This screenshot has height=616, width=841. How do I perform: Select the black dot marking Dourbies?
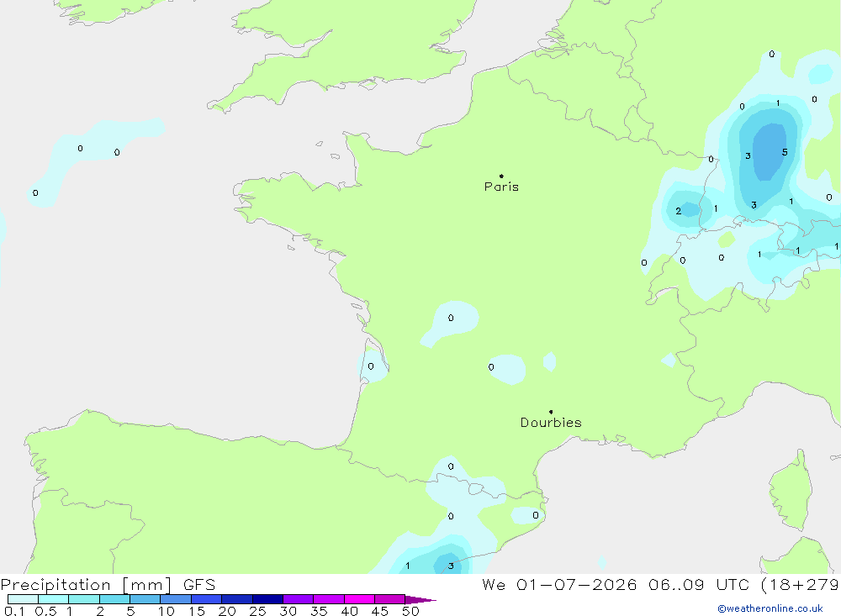(x=551, y=412)
